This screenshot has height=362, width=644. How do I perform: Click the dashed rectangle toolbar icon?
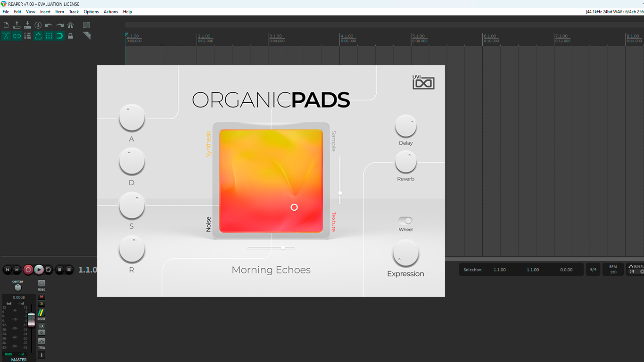[x=87, y=25]
